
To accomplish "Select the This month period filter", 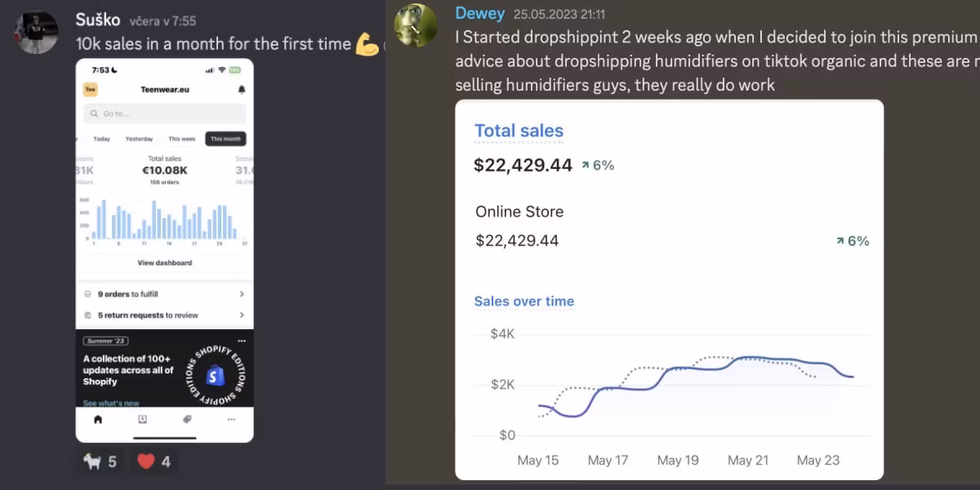I will [x=225, y=139].
